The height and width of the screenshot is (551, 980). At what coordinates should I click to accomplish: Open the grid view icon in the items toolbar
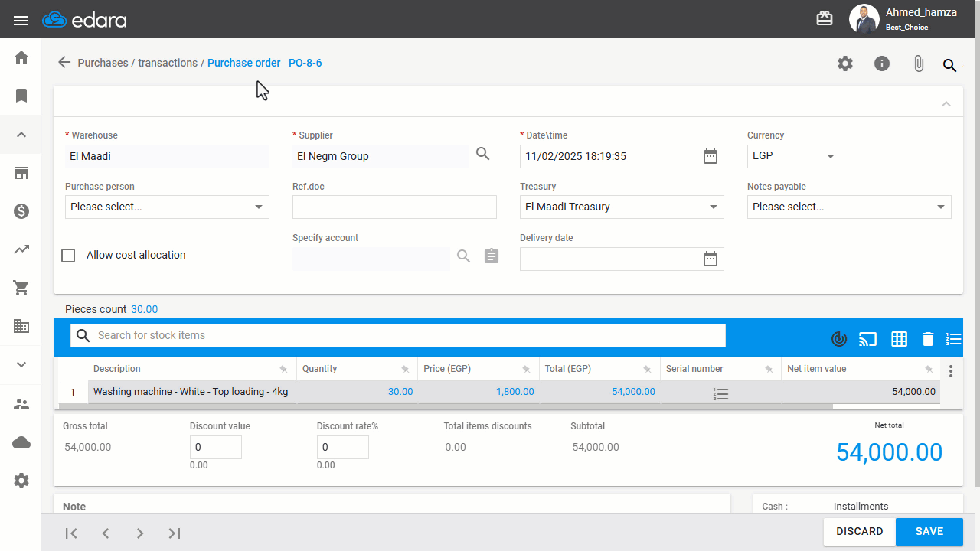899,338
